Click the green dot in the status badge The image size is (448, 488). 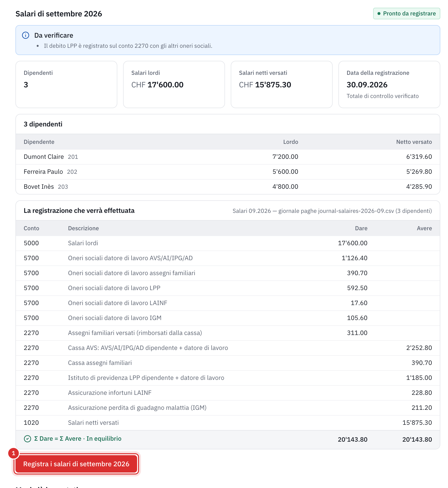point(379,14)
